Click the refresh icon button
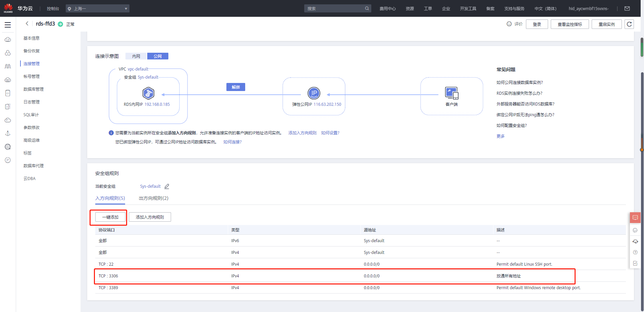 point(629,24)
